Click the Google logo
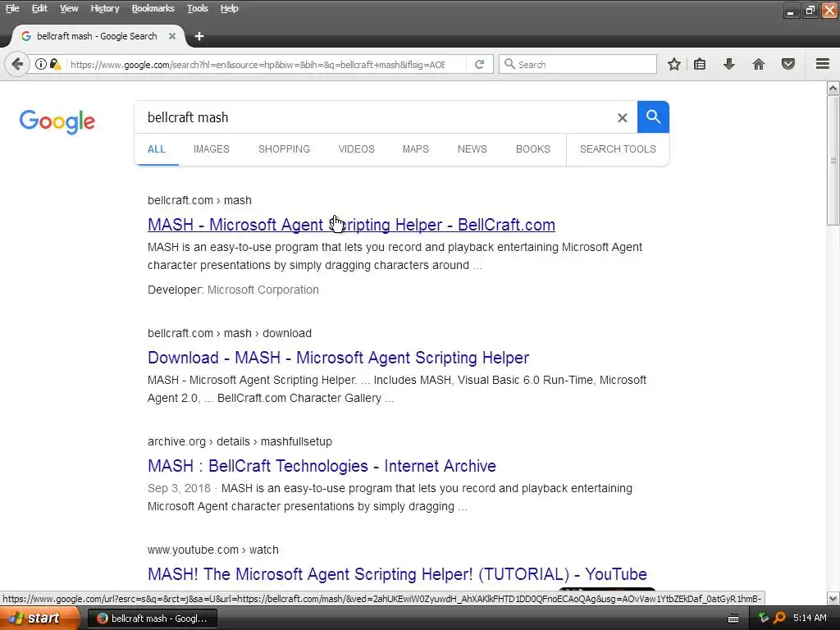 pos(57,121)
